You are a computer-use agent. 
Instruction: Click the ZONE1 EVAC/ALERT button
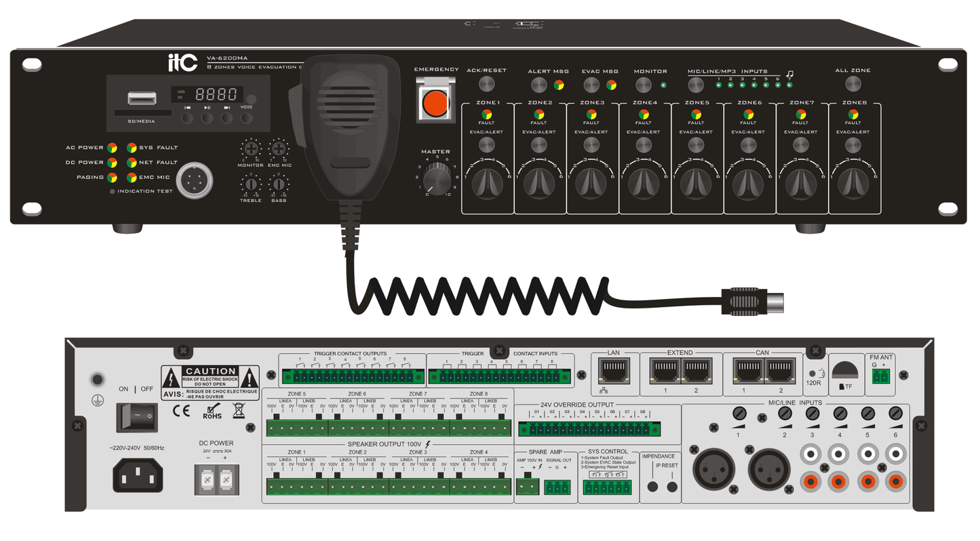click(x=486, y=144)
